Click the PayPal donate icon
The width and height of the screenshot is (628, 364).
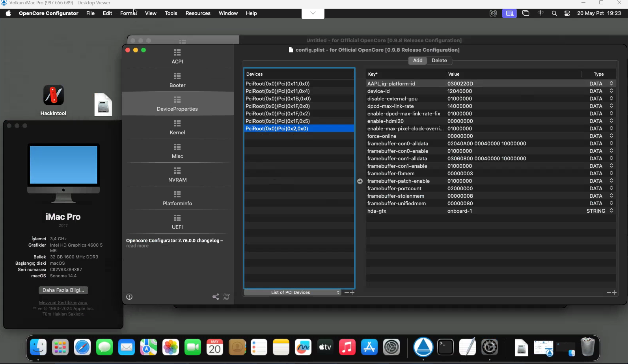click(x=226, y=297)
